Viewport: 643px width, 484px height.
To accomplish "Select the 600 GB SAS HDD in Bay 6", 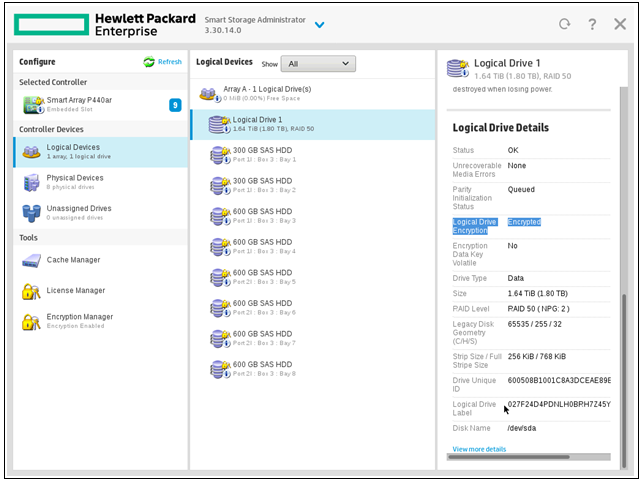I will coord(312,308).
